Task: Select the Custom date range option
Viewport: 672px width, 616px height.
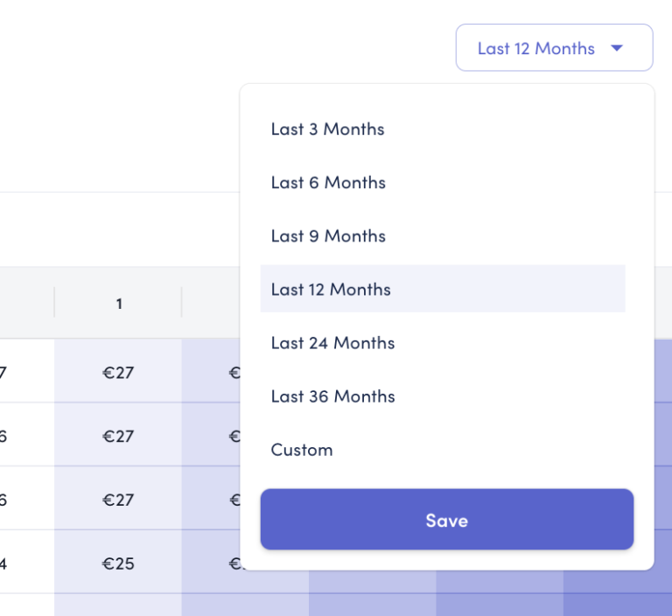Action: point(302,450)
